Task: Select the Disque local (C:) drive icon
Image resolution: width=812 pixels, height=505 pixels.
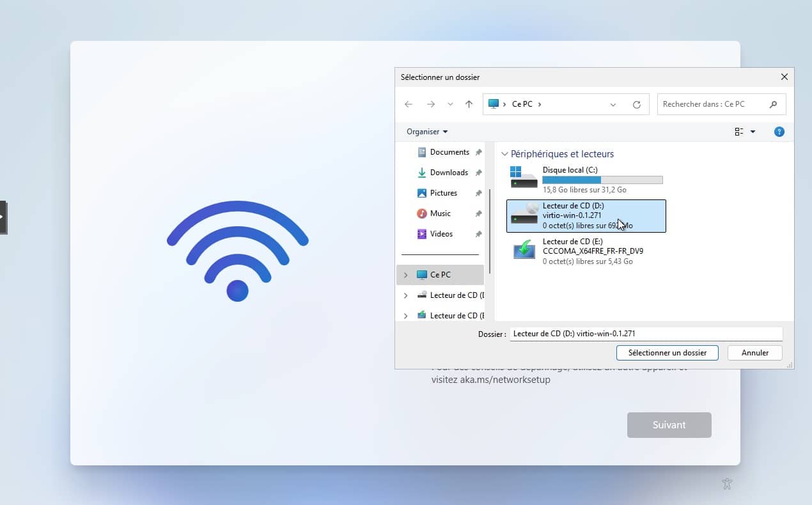Action: click(x=524, y=178)
